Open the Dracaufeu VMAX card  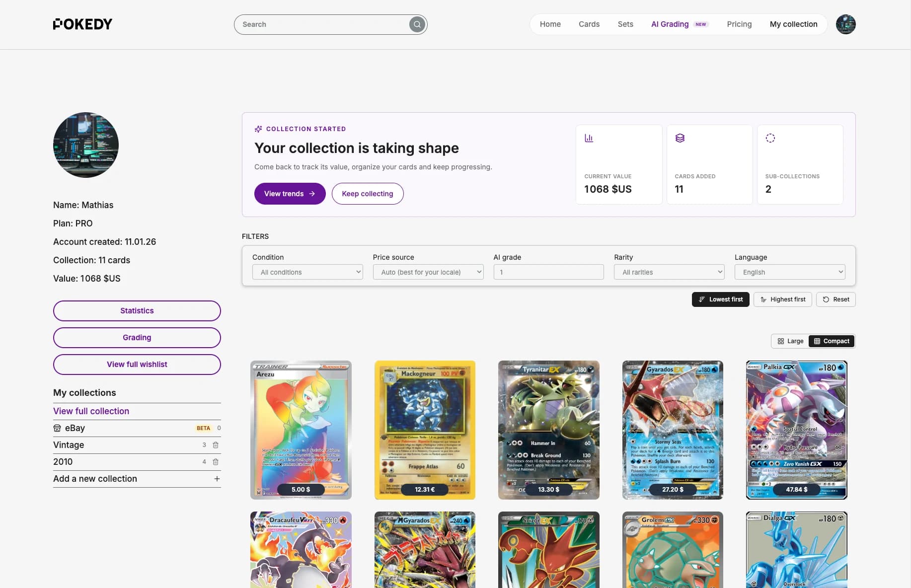(301, 550)
